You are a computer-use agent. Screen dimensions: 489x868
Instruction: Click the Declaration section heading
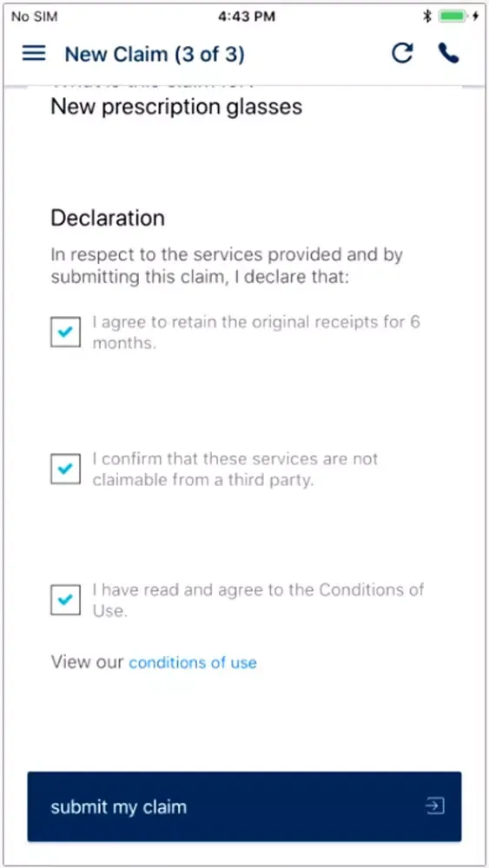[x=108, y=218]
